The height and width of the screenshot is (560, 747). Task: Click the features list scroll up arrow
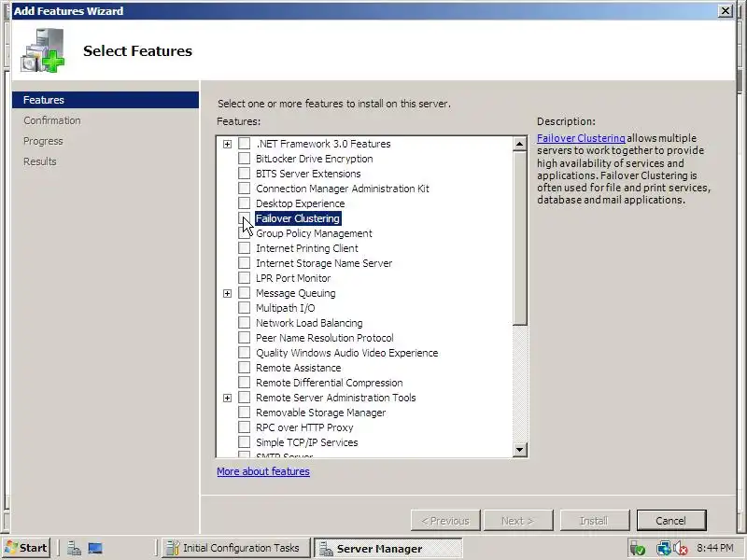(x=520, y=144)
